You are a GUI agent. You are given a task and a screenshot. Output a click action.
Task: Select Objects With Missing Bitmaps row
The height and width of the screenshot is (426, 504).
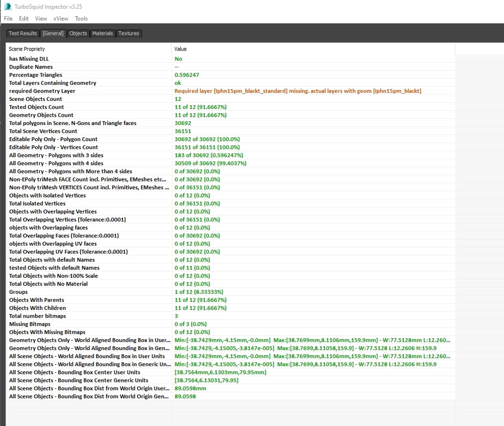click(231, 333)
